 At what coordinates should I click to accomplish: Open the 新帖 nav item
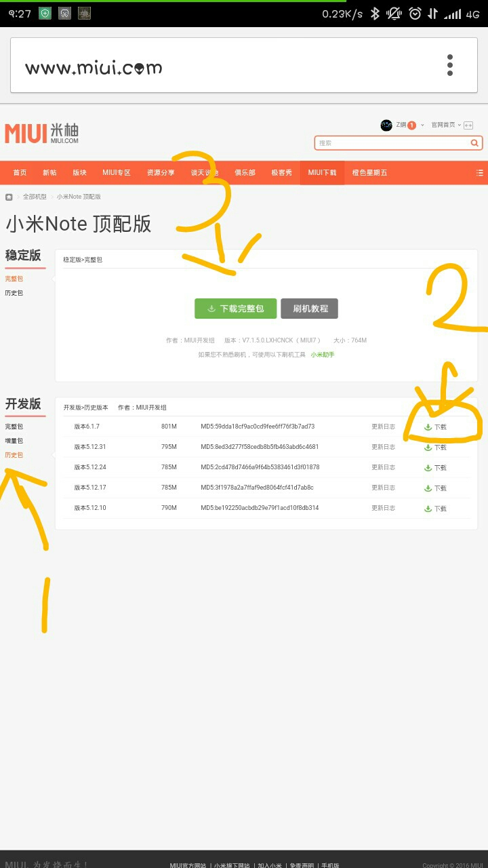pos(49,173)
